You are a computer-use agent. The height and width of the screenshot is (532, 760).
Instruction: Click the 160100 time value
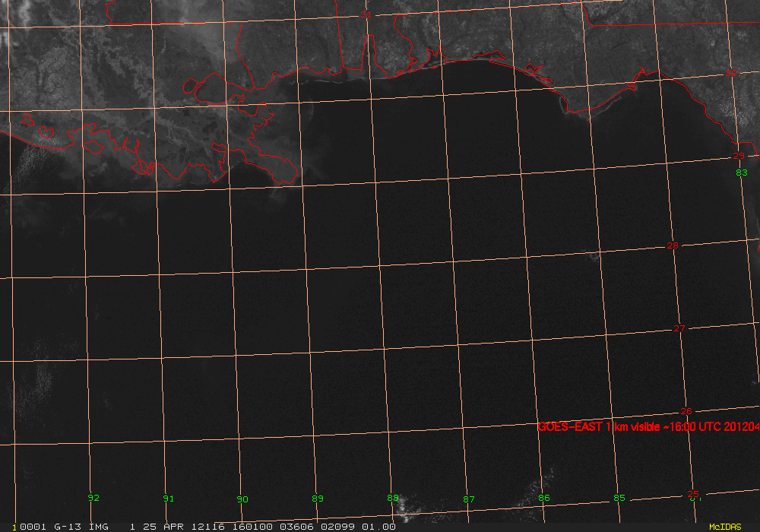tap(252, 527)
